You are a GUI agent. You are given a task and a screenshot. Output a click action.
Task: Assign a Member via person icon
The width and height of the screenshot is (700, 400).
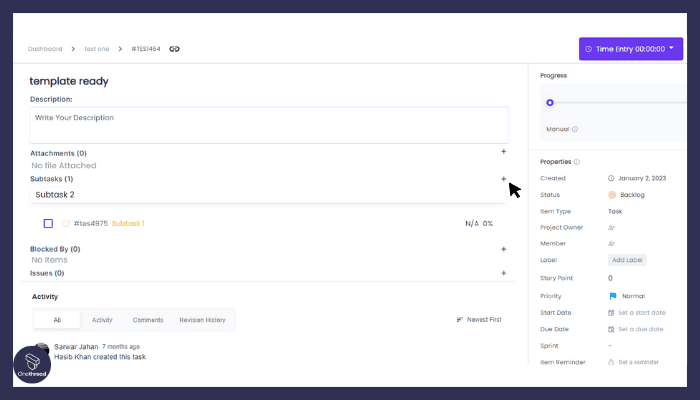pos(611,244)
